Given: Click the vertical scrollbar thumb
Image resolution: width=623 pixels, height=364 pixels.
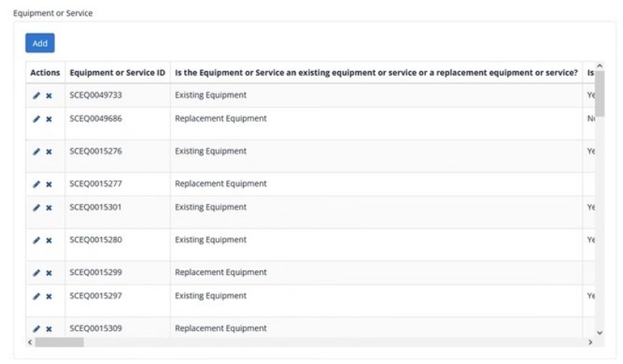Looking at the screenshot, I should (x=600, y=92).
